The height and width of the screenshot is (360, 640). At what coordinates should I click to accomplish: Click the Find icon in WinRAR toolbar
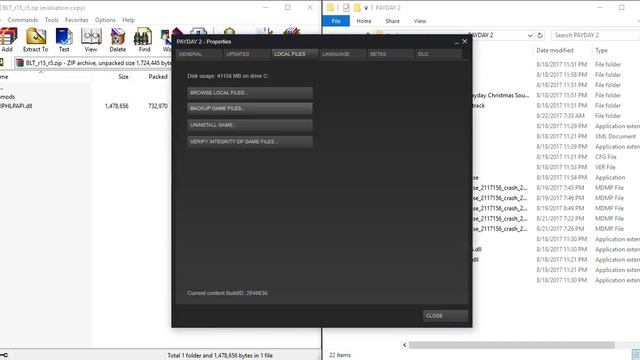click(144, 40)
